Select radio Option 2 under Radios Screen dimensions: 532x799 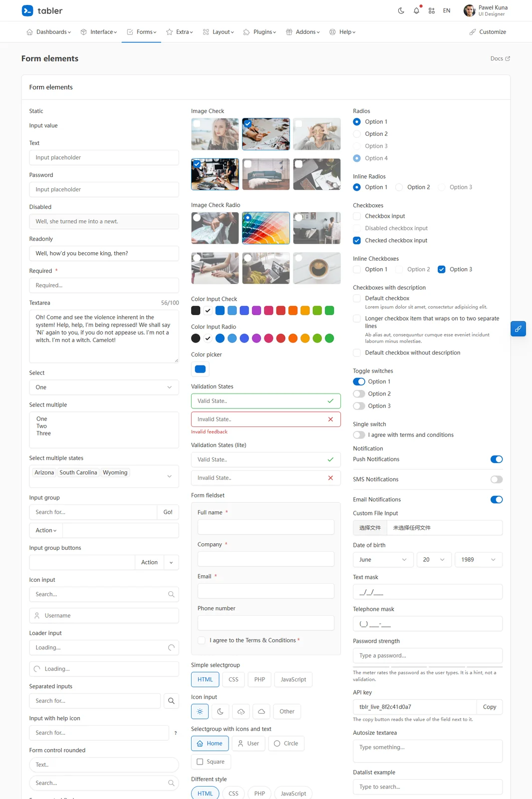point(357,134)
